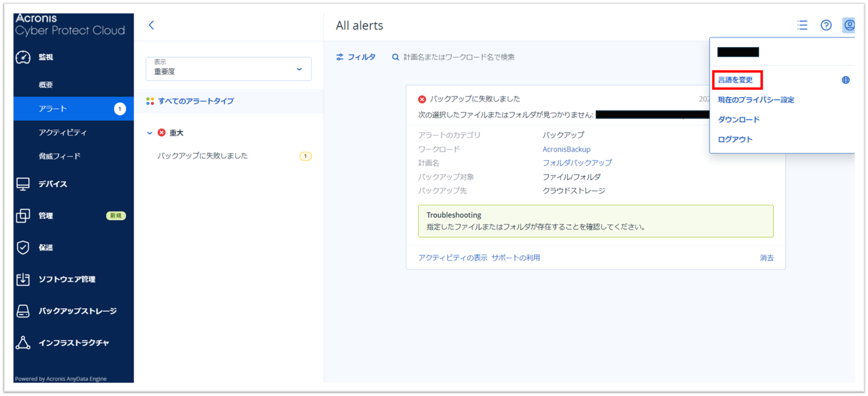
Task: Click the user account profile icon
Action: 849,25
